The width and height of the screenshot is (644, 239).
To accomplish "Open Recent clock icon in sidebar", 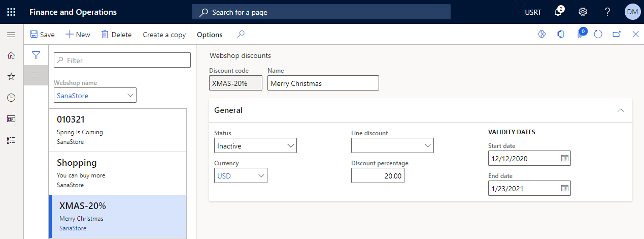I will click(11, 98).
